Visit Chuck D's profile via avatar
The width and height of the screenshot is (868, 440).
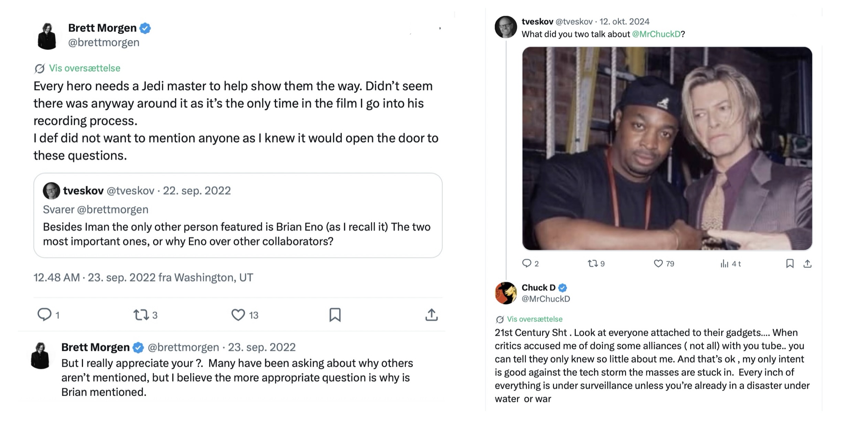pos(506,293)
